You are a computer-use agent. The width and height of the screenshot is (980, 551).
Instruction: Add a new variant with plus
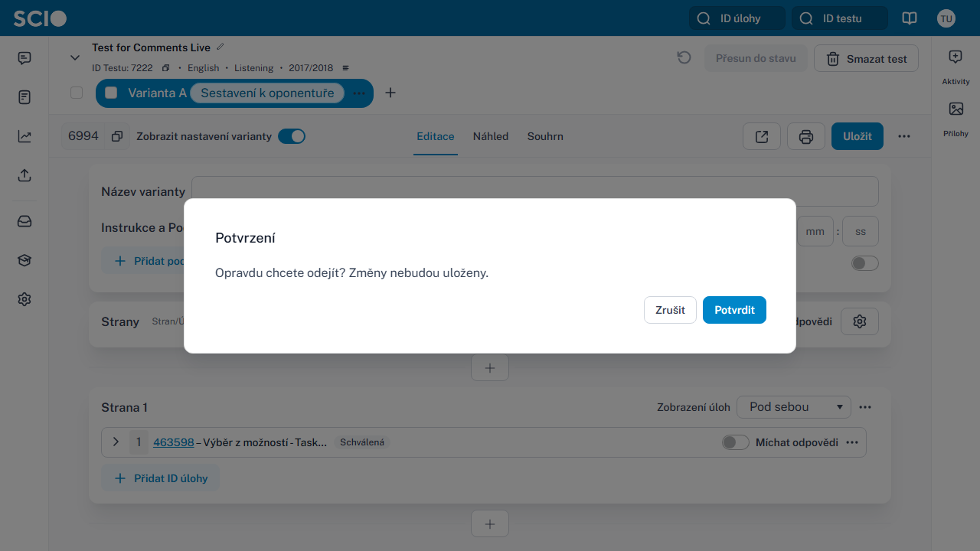tap(390, 93)
